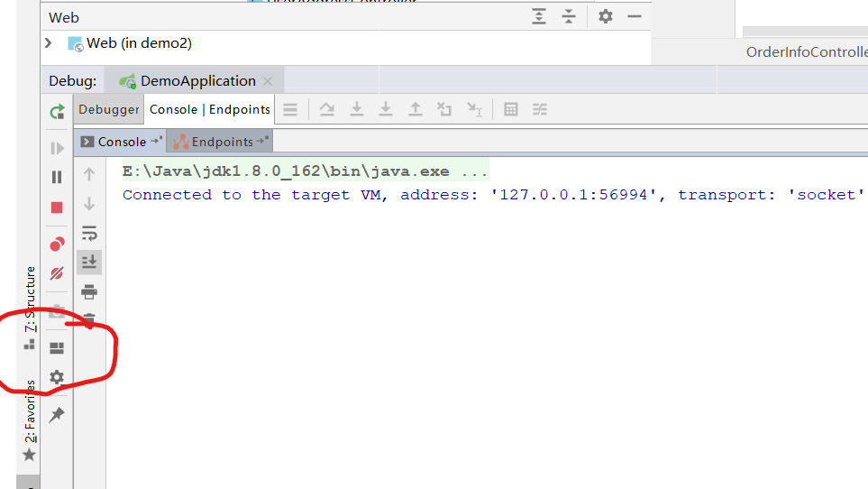Select the DemoApplication debug session tab

(196, 81)
